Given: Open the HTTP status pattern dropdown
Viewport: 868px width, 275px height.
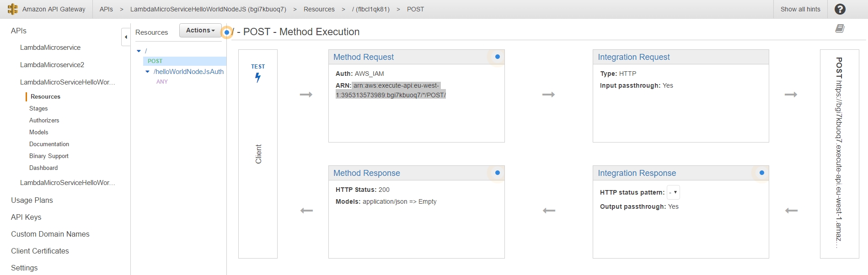Looking at the screenshot, I should click(673, 192).
